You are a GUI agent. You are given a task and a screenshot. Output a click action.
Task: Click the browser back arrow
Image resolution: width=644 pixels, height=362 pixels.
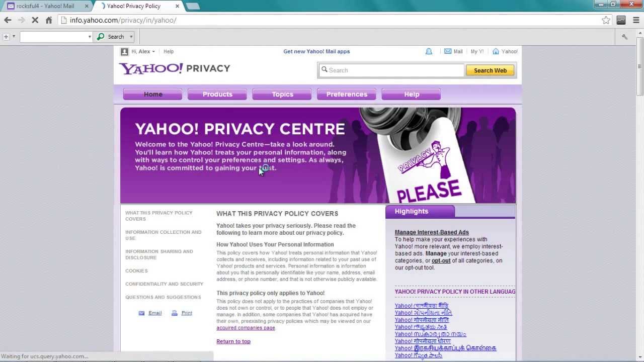point(8,20)
